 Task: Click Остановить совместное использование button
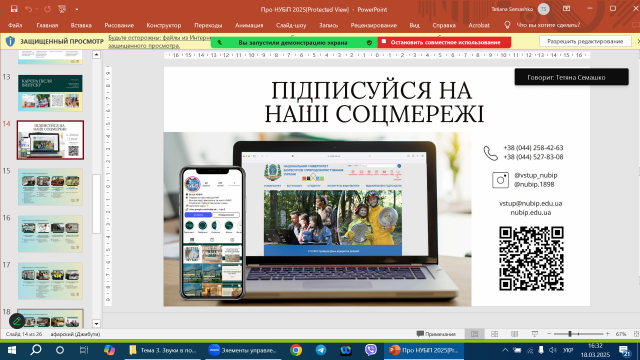pos(444,42)
